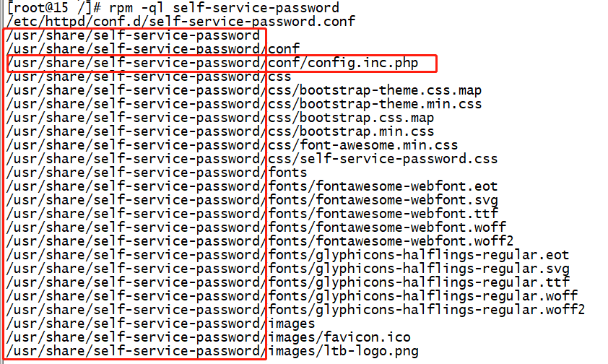Click the fonts/fontawesome-webfont.ttf line
Viewport: 608px width, 364px height.
tap(252, 214)
